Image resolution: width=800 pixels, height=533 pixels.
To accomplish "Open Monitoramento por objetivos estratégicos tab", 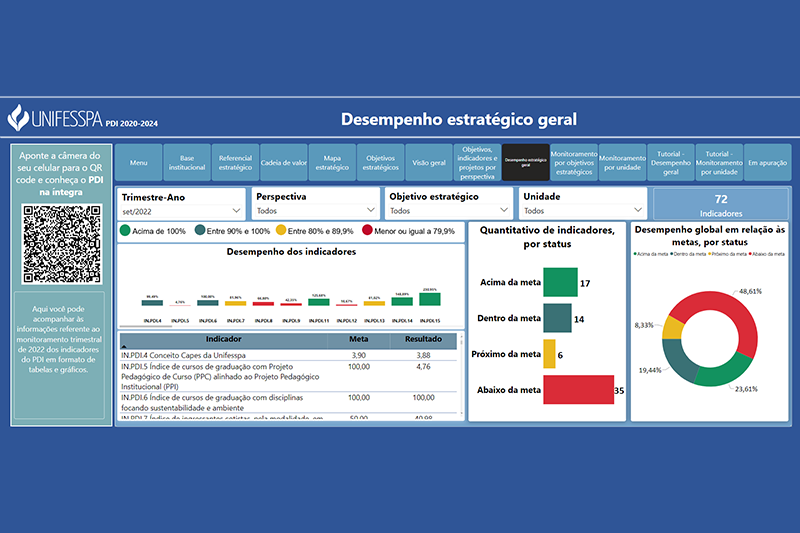I will (574, 163).
